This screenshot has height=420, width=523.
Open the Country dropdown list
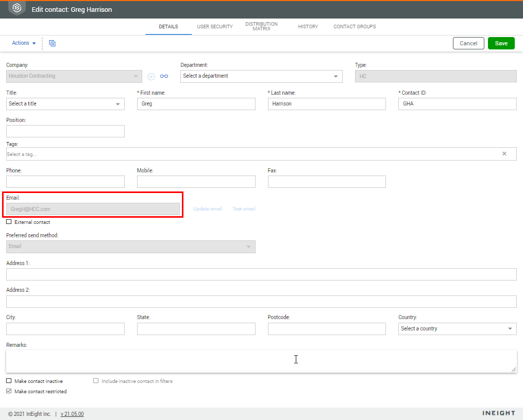click(457, 329)
